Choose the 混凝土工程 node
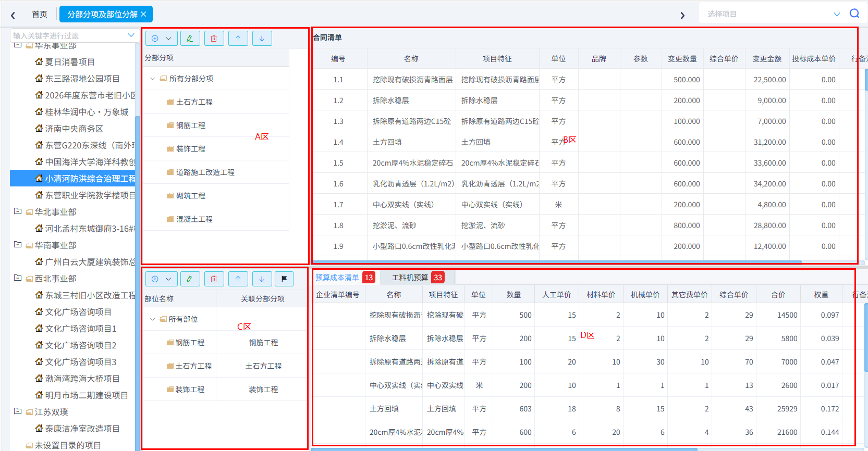Screen dimensions: 868x451 (194, 219)
